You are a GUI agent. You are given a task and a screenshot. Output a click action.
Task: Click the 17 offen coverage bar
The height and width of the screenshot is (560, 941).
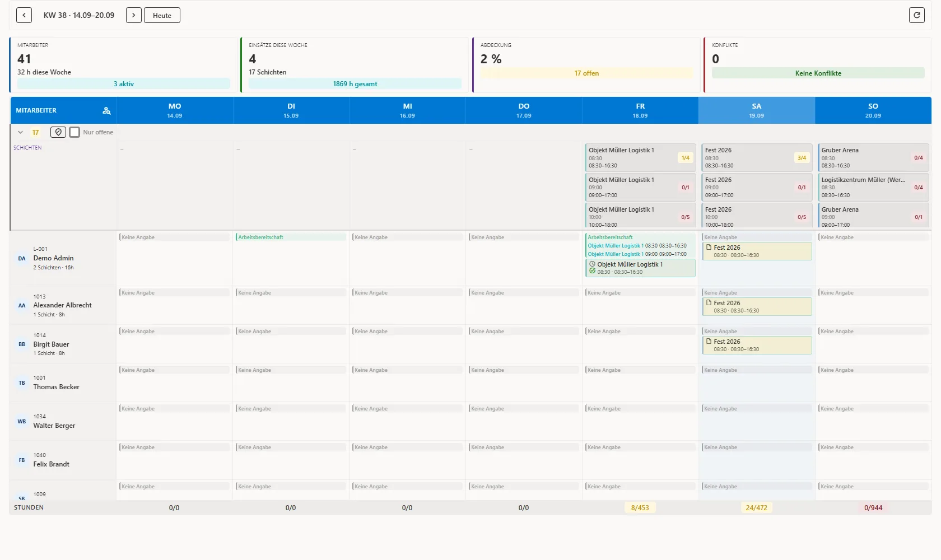586,73
